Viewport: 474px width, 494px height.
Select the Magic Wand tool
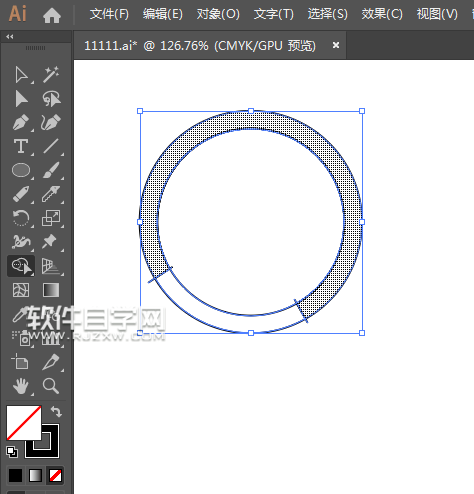[51, 74]
